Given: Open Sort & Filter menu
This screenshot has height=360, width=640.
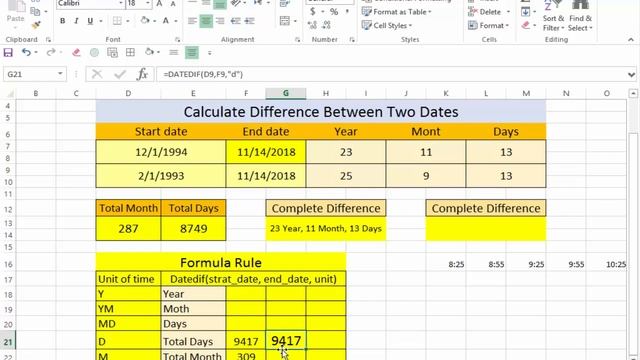Looking at the screenshot, I should tap(553, 16).
